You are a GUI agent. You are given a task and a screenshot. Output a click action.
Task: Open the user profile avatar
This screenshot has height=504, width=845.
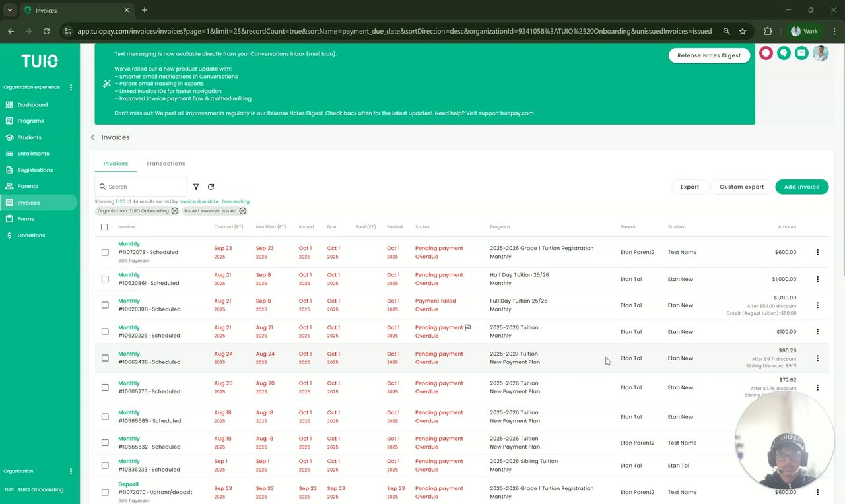821,53
